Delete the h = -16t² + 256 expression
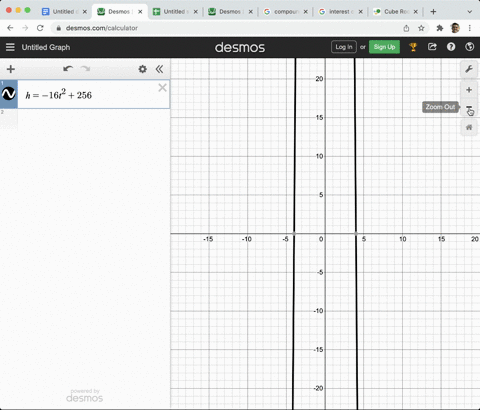The height and width of the screenshot is (410, 480). coord(162,88)
